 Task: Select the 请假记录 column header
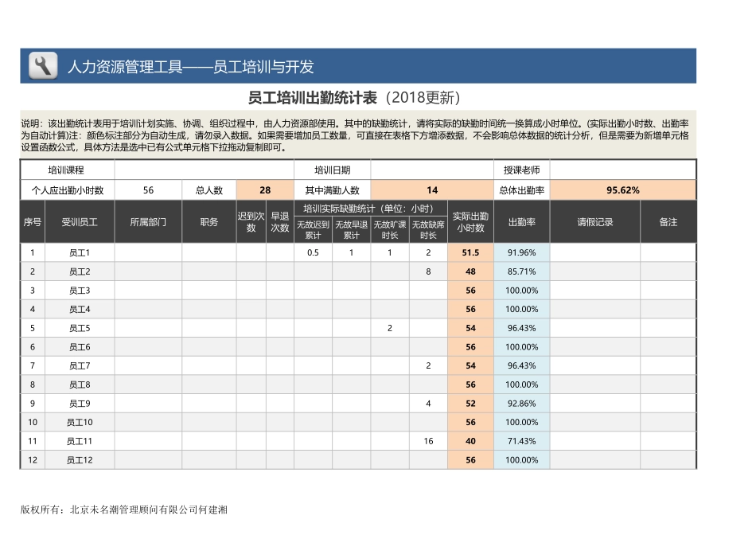click(x=594, y=222)
